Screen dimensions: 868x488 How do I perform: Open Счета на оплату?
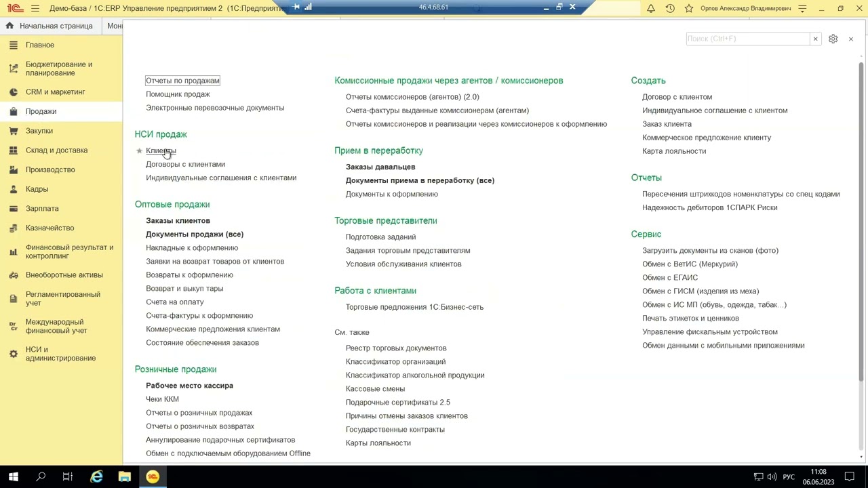click(174, 302)
